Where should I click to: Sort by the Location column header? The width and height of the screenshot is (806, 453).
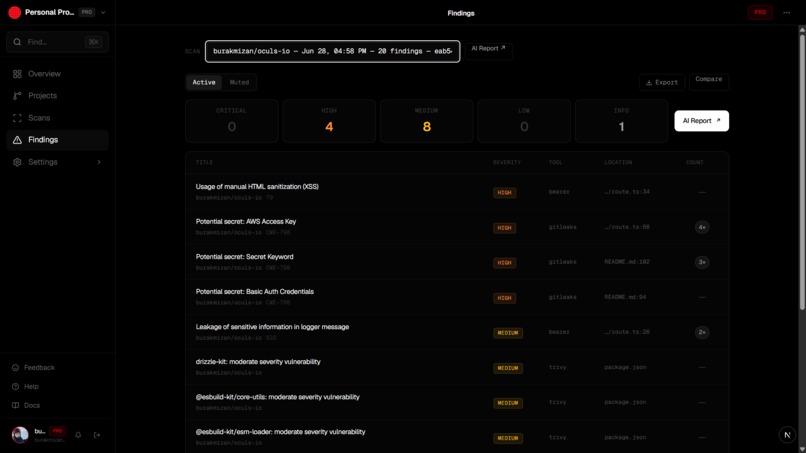click(x=618, y=162)
